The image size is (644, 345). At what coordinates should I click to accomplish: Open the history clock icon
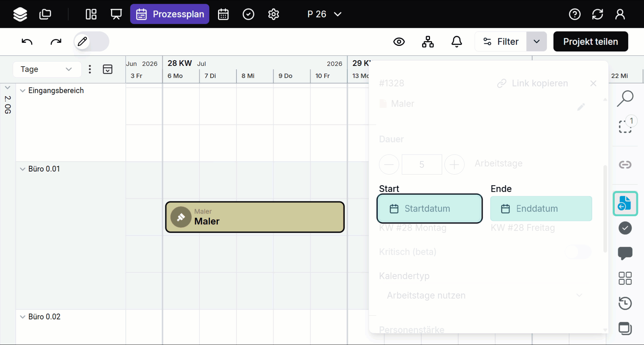click(625, 303)
